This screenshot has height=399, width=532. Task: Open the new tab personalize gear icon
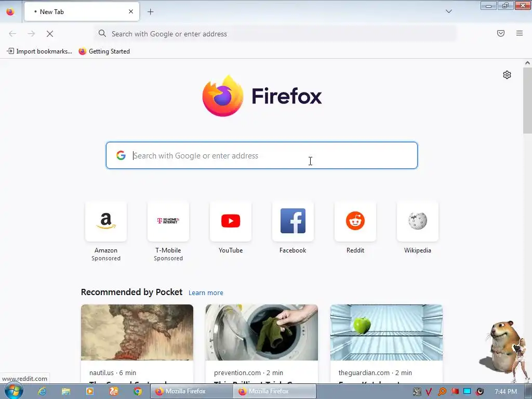pyautogui.click(x=507, y=75)
